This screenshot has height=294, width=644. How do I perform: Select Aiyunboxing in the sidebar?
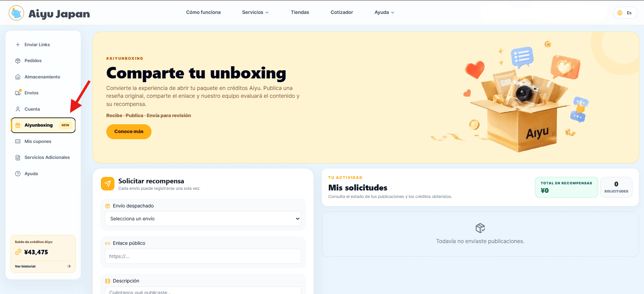43,125
